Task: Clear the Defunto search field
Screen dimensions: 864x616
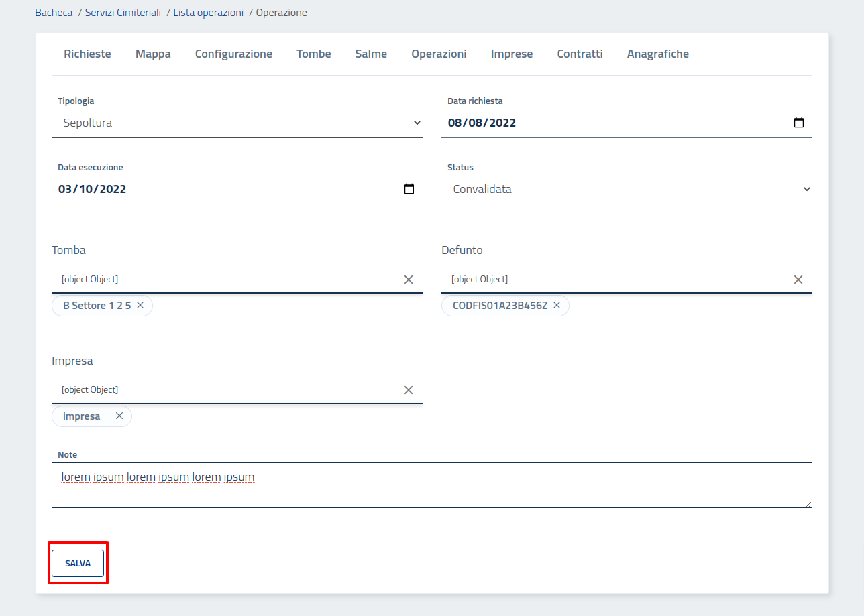Action: click(798, 280)
